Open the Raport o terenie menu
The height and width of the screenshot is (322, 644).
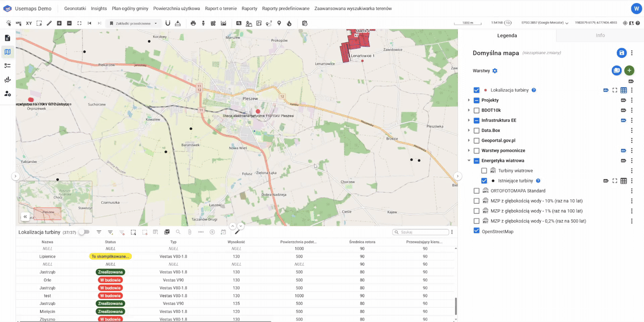pyautogui.click(x=221, y=9)
